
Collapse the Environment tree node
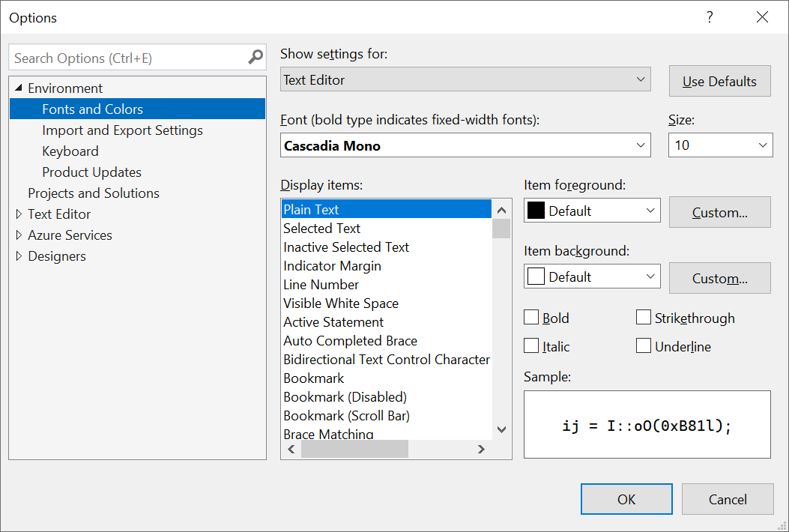(x=19, y=88)
